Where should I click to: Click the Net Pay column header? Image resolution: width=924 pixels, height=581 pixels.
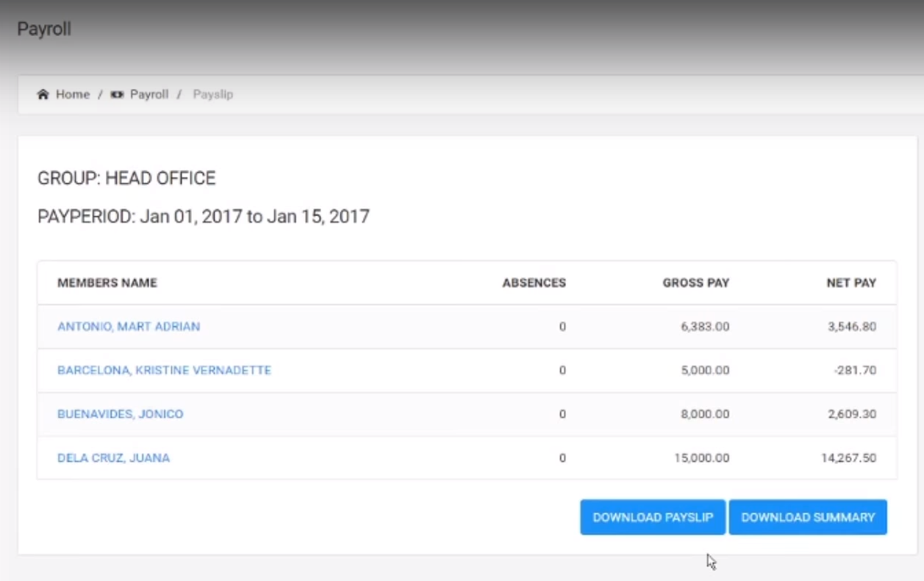[851, 283]
